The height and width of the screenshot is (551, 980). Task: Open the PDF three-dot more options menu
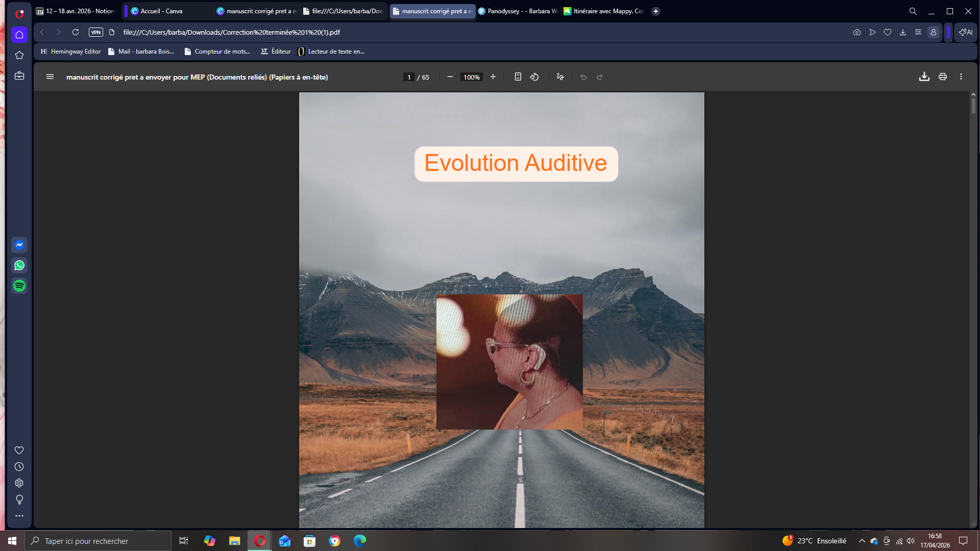coord(962,77)
